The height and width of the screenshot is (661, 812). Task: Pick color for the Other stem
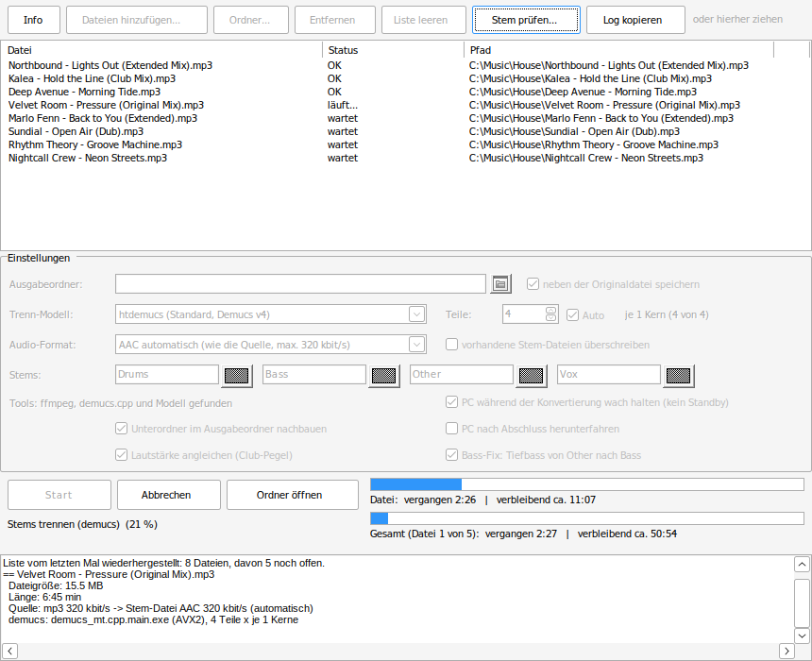pyautogui.click(x=532, y=376)
